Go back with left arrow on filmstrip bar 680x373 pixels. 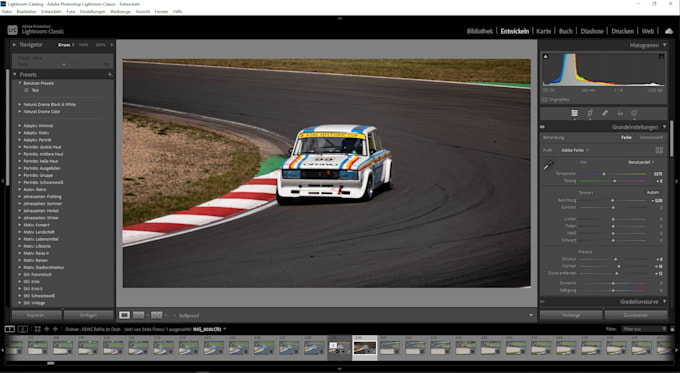pyautogui.click(x=47, y=329)
